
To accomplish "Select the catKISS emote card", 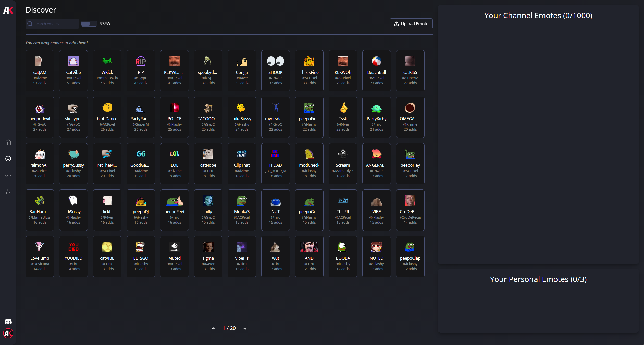I will [410, 71].
